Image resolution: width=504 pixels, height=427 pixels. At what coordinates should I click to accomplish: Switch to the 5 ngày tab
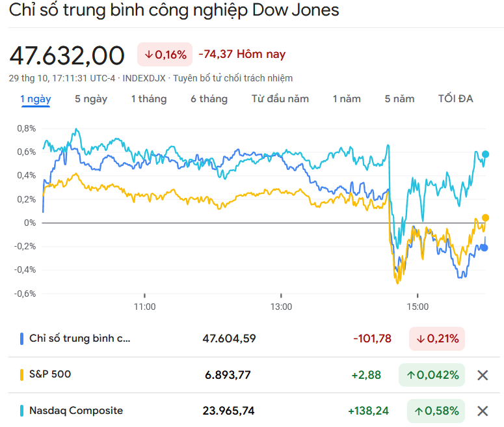click(x=91, y=99)
